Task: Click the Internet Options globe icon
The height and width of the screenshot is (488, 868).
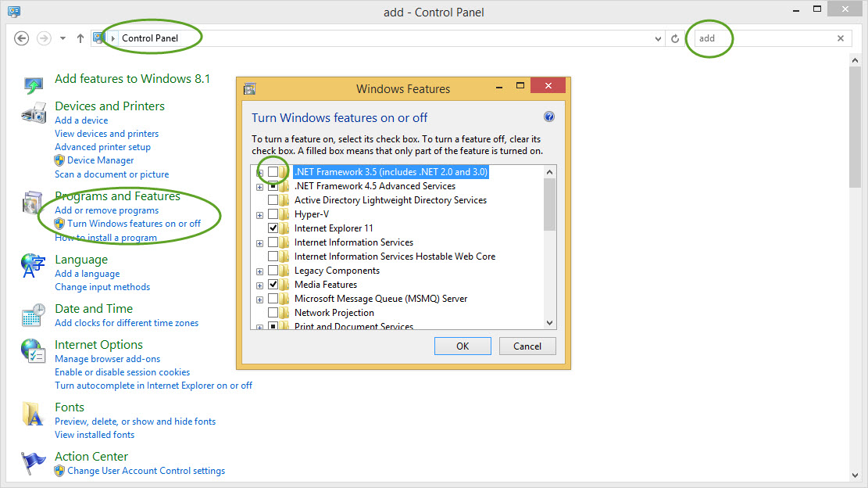Action: (x=32, y=351)
